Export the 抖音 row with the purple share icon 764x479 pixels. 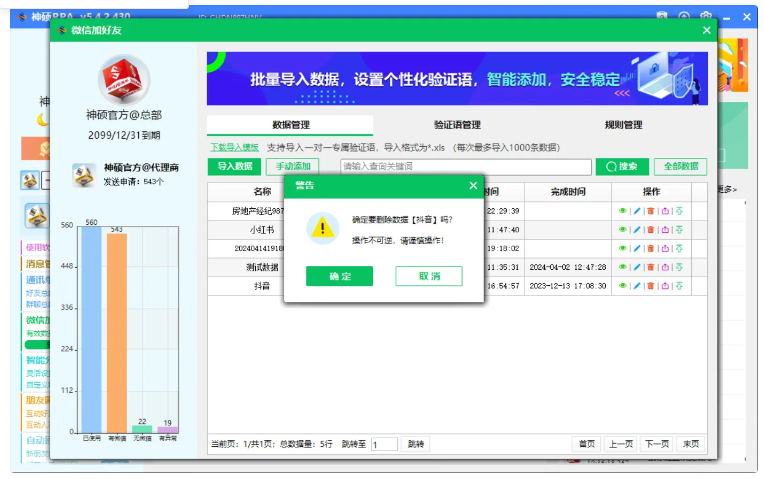pyautogui.click(x=665, y=286)
